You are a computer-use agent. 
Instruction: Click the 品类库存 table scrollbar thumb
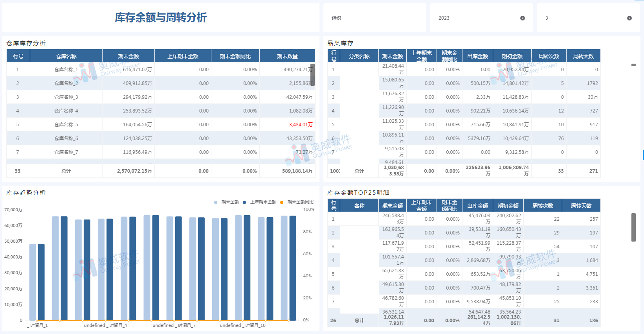(633, 65)
